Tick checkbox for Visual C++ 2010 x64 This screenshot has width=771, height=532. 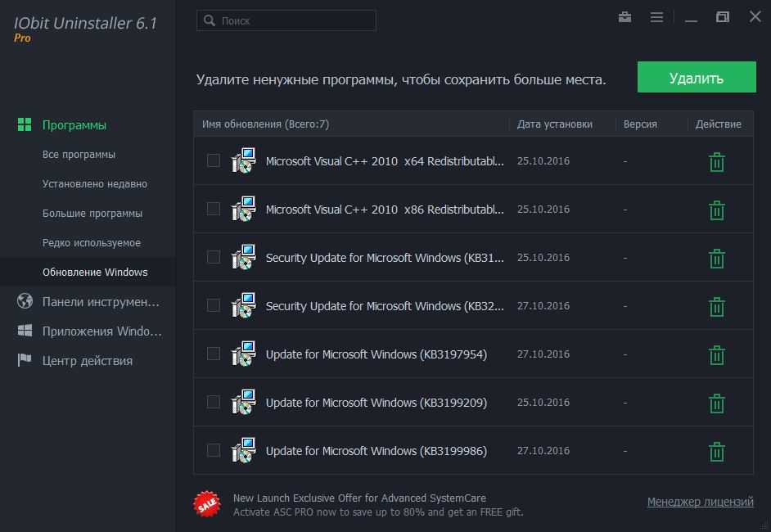click(x=214, y=160)
